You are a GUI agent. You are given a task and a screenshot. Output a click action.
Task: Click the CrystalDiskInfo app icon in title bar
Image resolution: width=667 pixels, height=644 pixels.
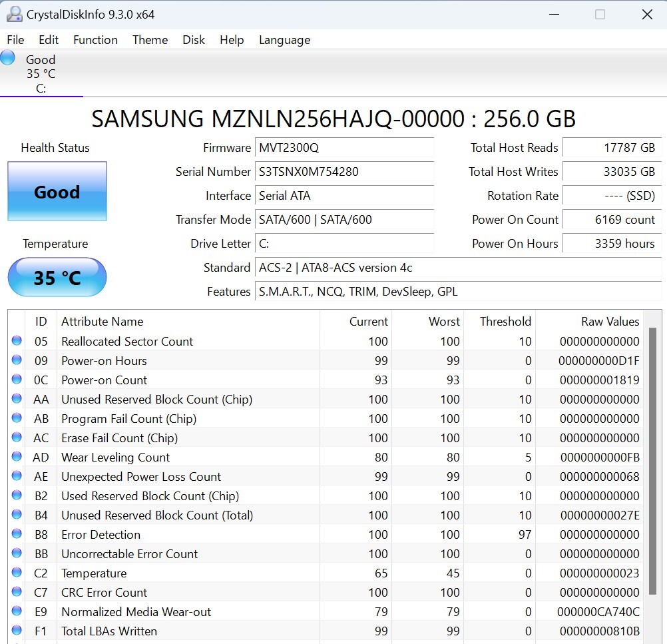point(13,14)
